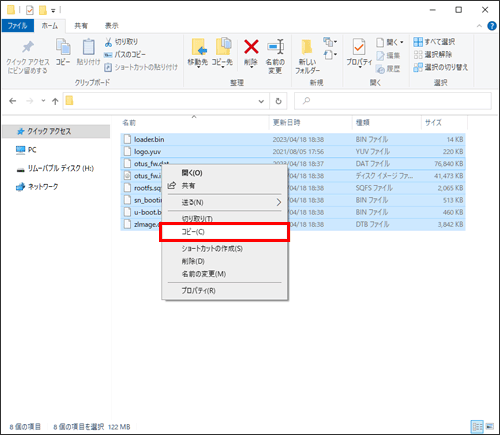Click the search box field
Screen dimensions: 500x435
393,101
